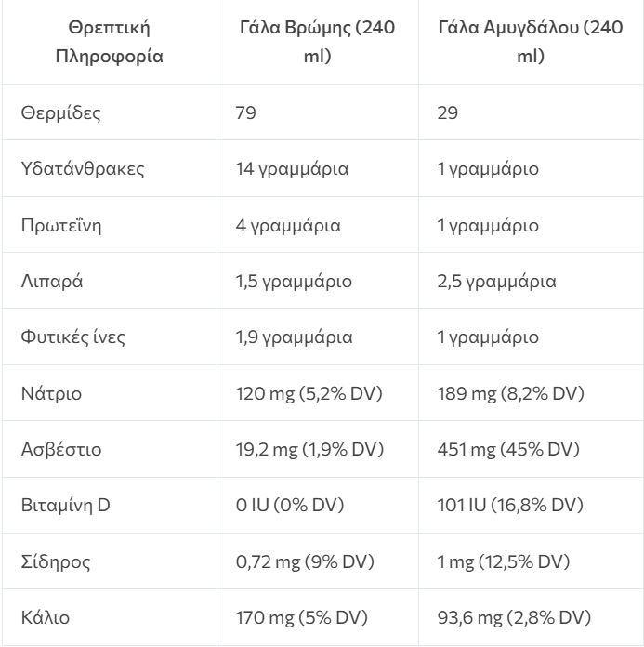Click the calorie value 79 for oat milk
This screenshot has height=647, width=644.
point(246,113)
